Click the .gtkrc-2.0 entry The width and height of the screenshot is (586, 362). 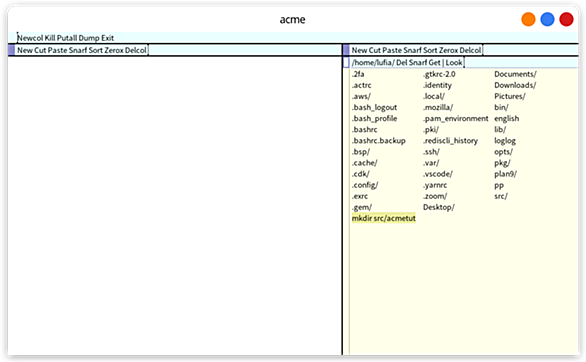[x=439, y=74]
